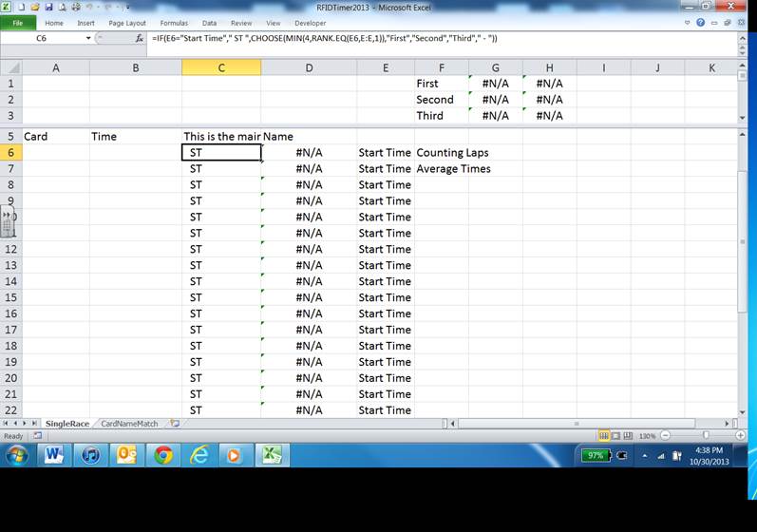Save the workbook with the floppy disk icon
The image size is (757, 532).
(48, 8)
